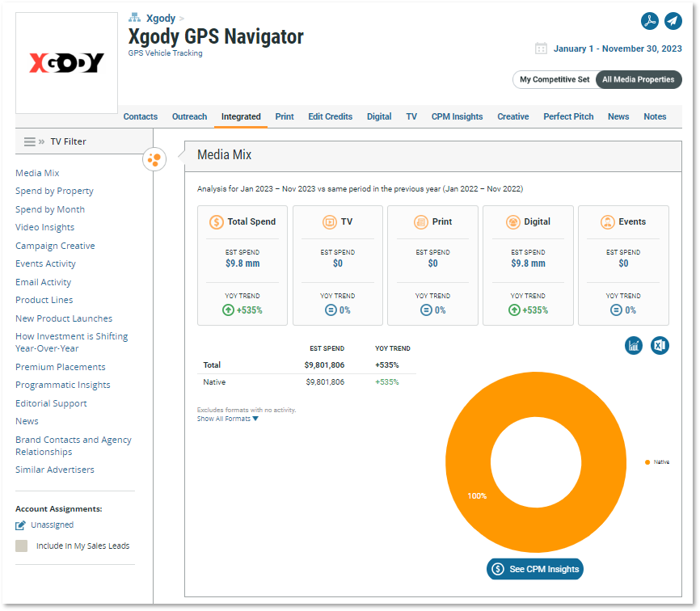
Task: Export the profile as PDF
Action: point(650,21)
